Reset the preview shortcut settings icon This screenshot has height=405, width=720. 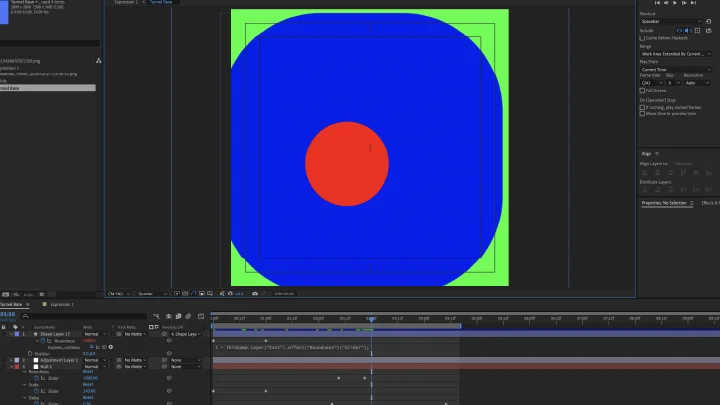point(709,22)
